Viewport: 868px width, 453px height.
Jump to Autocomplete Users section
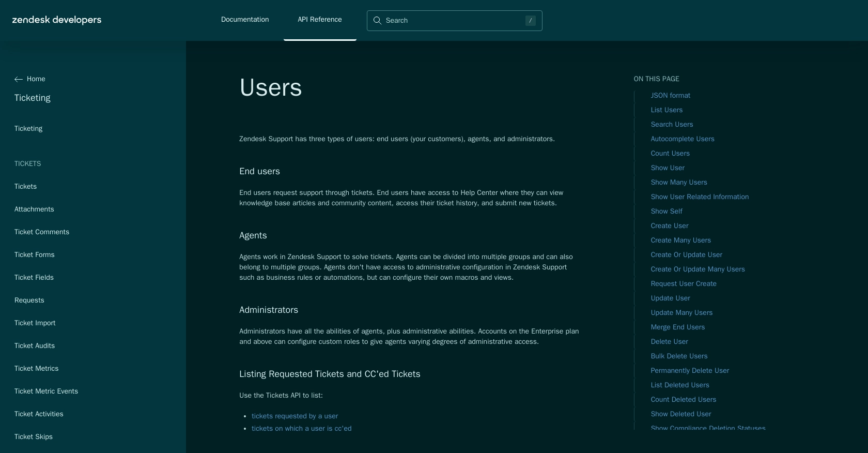click(683, 139)
